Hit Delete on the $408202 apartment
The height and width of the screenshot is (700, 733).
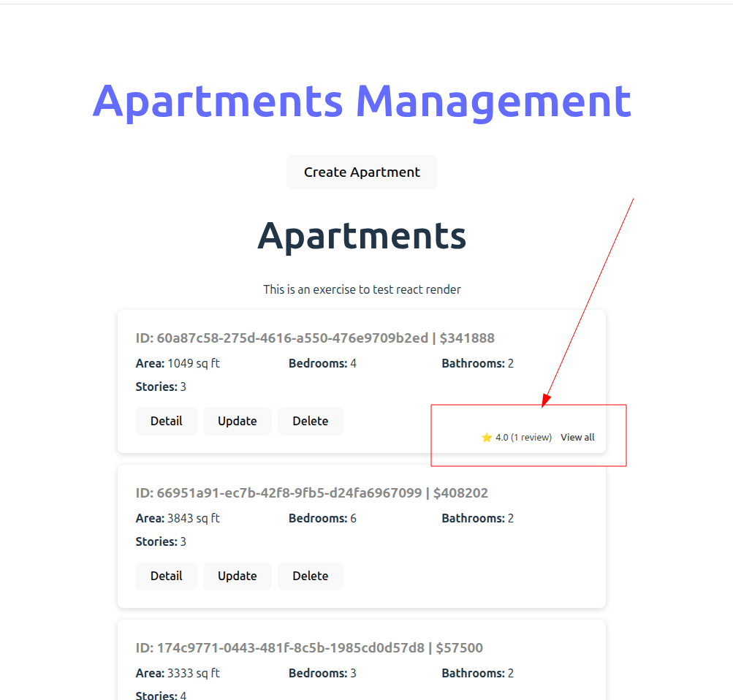tap(310, 576)
